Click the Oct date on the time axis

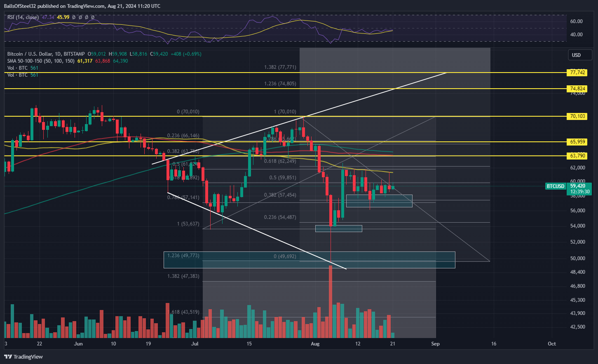tap(552, 344)
